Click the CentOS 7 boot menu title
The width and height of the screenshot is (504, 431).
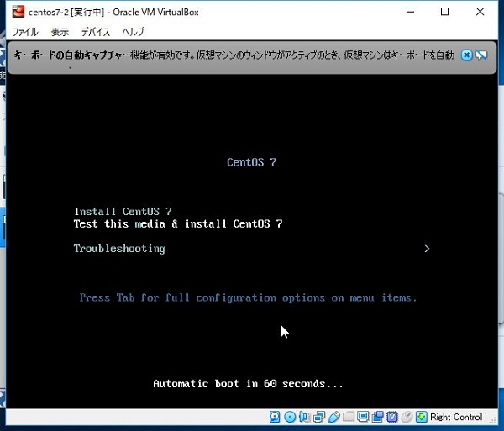pos(251,162)
